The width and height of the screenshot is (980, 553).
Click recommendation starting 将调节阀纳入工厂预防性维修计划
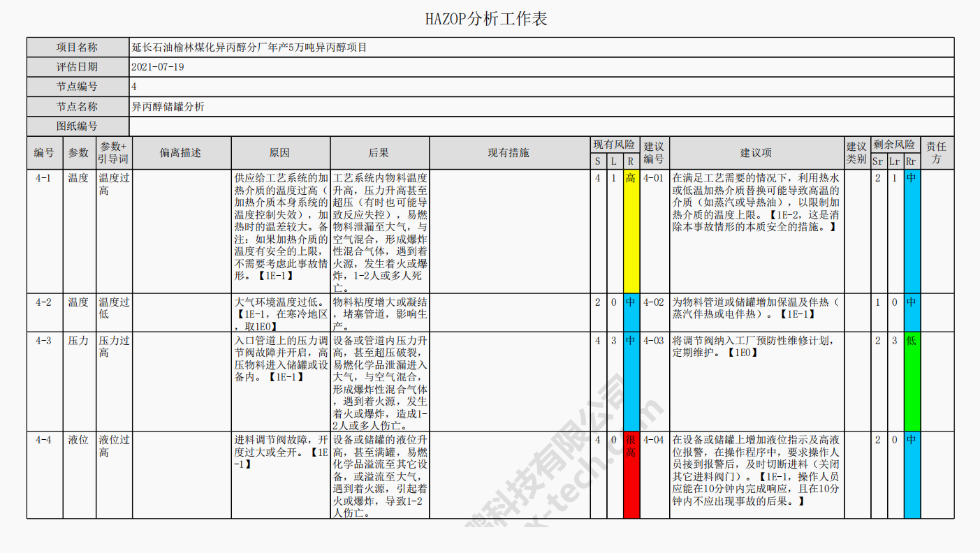point(757,381)
